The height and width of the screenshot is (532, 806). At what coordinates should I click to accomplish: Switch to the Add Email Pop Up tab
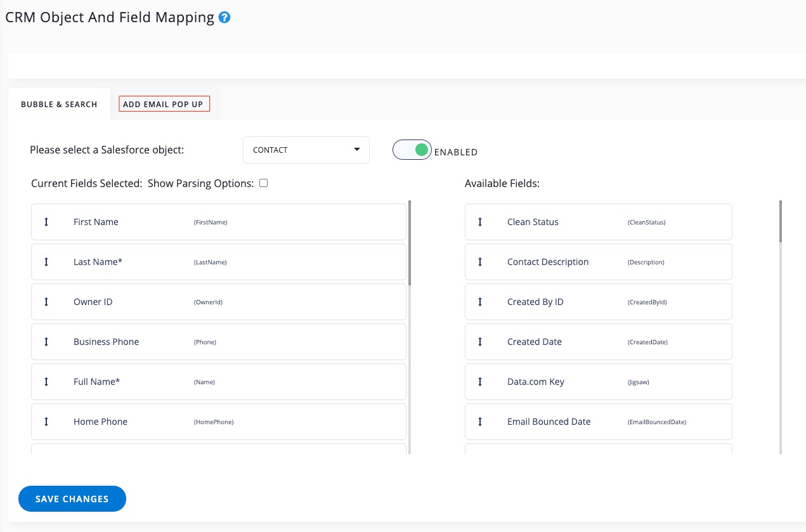[163, 104]
